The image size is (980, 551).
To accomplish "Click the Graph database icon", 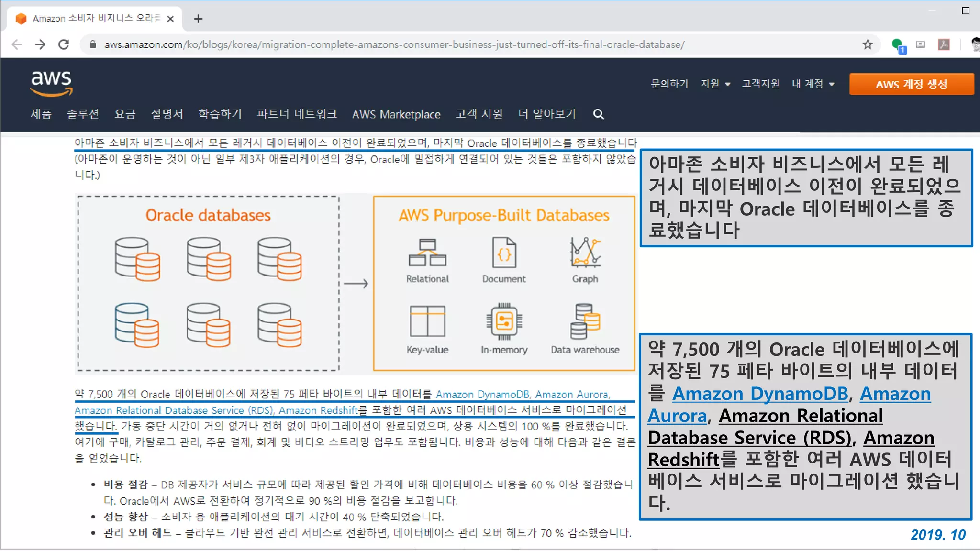I will pos(585,252).
